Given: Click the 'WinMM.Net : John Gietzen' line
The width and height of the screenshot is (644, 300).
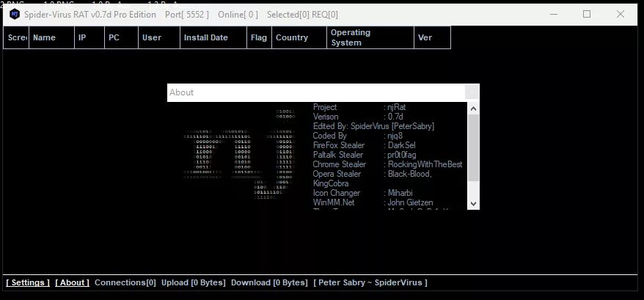Looking at the screenshot, I should coord(373,202).
